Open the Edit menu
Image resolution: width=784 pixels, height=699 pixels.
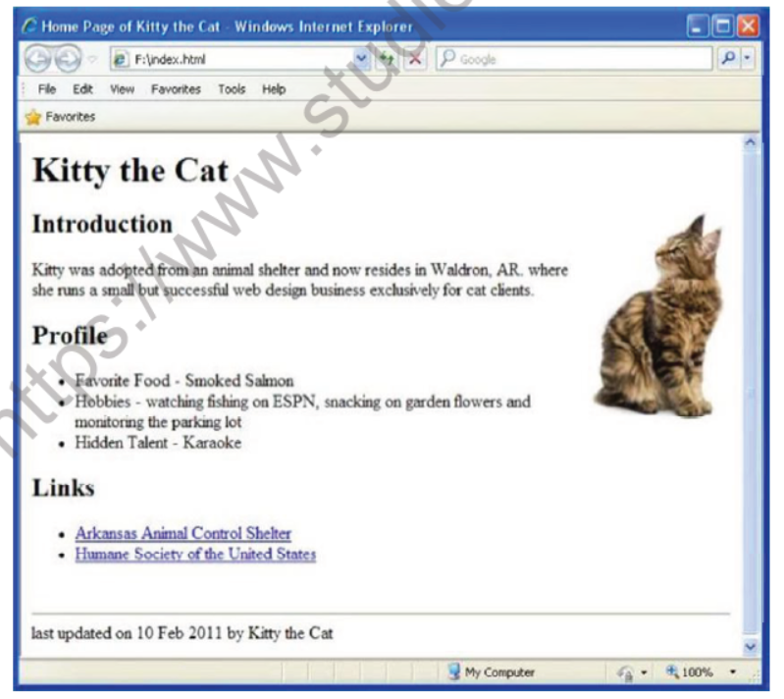(82, 89)
